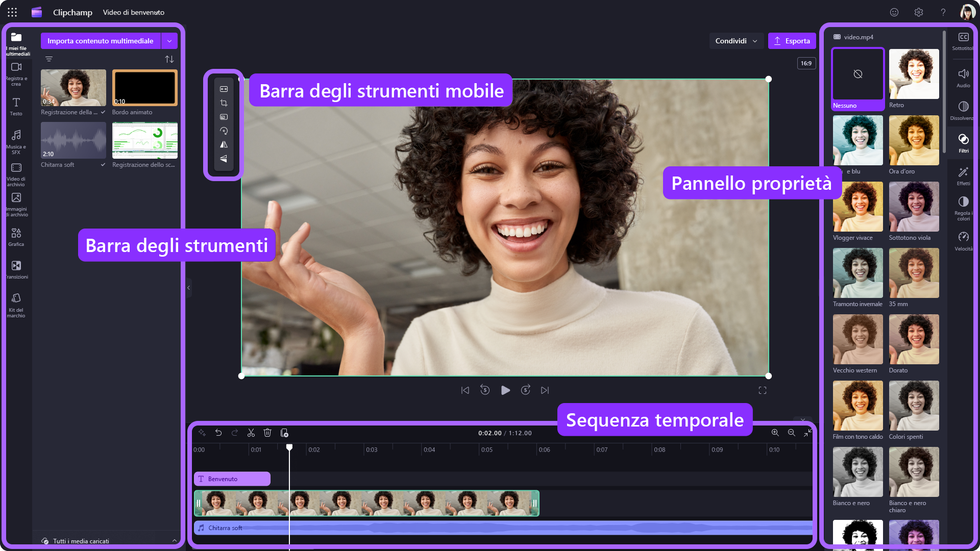The image size is (980, 551).
Task: Select the Chitarra soft audio thumbnail
Action: [x=73, y=140]
